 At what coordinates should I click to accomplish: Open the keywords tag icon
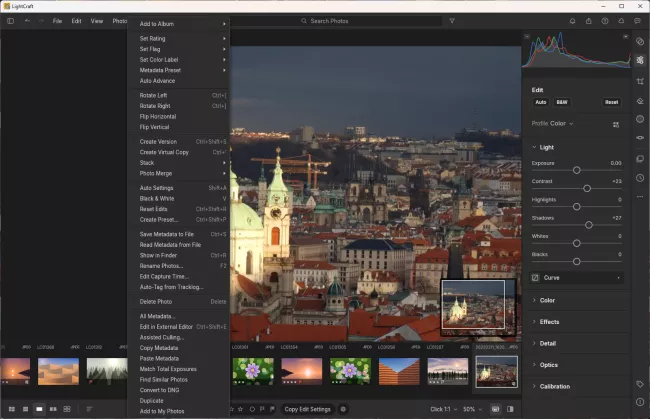tap(640, 384)
